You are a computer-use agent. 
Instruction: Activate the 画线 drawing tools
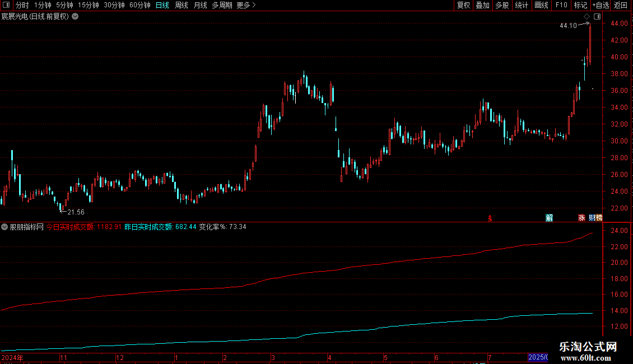(541, 5)
